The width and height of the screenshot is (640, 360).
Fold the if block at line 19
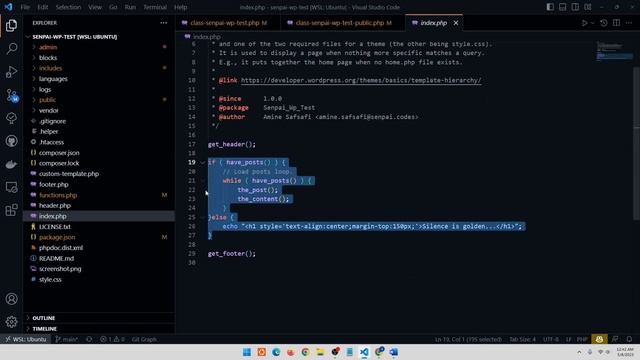click(203, 162)
